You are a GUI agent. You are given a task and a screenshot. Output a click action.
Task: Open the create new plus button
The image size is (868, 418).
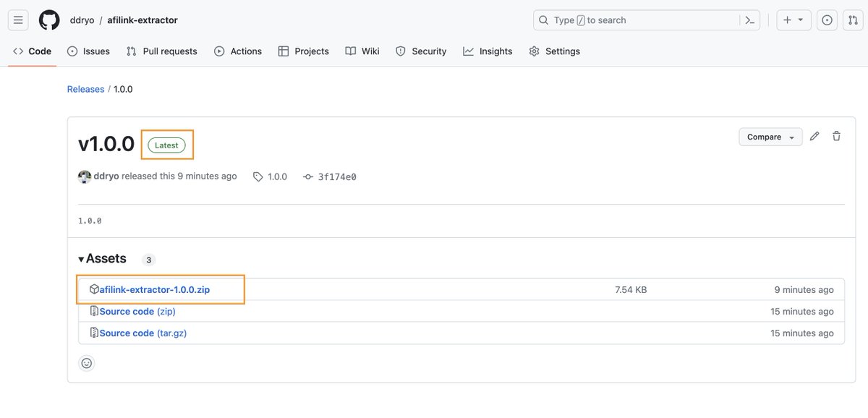click(787, 20)
